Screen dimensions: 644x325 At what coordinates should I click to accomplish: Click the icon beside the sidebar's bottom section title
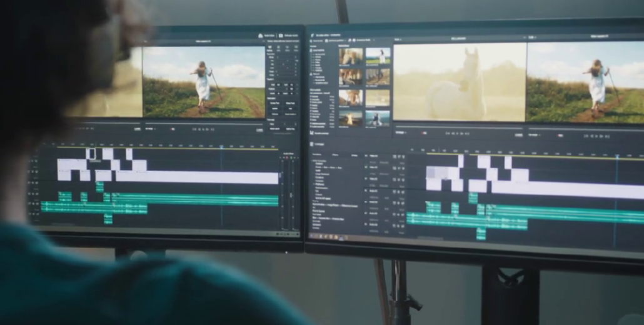[x=312, y=143]
